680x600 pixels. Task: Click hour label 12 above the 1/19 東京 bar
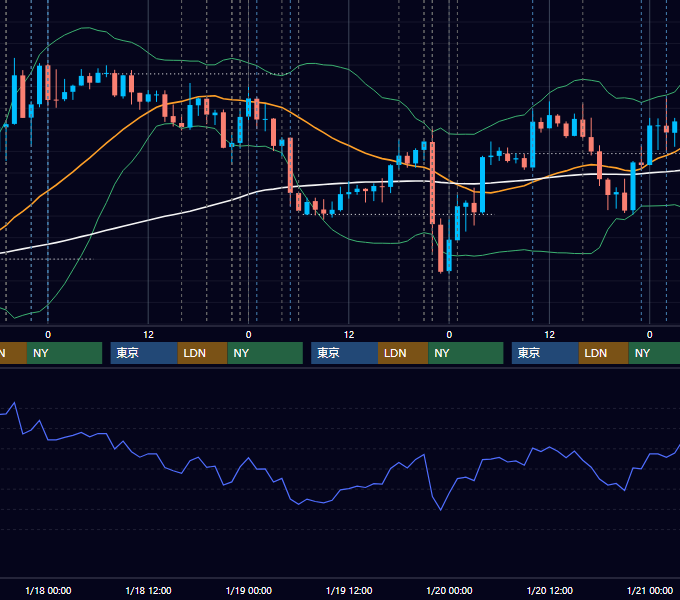pos(349,335)
